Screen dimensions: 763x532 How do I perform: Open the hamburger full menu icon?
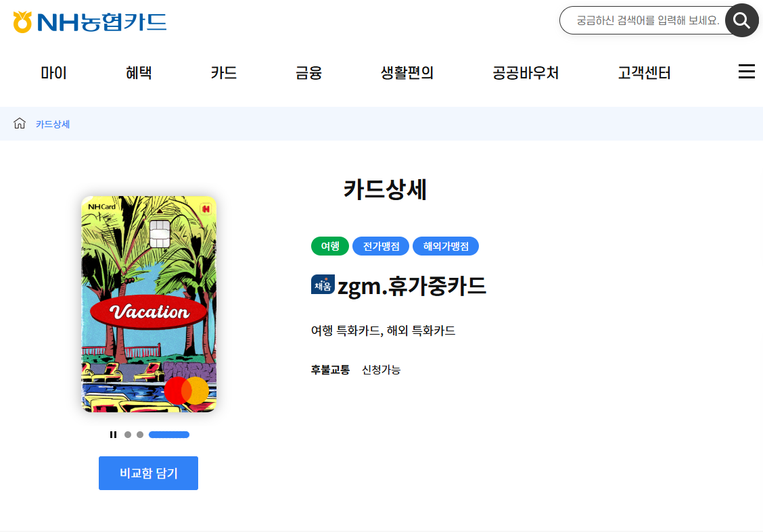coord(746,72)
